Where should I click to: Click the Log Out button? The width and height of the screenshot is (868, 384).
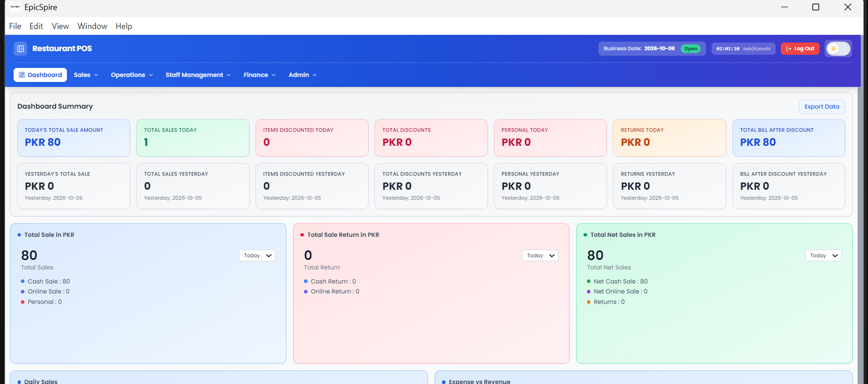pyautogui.click(x=800, y=48)
